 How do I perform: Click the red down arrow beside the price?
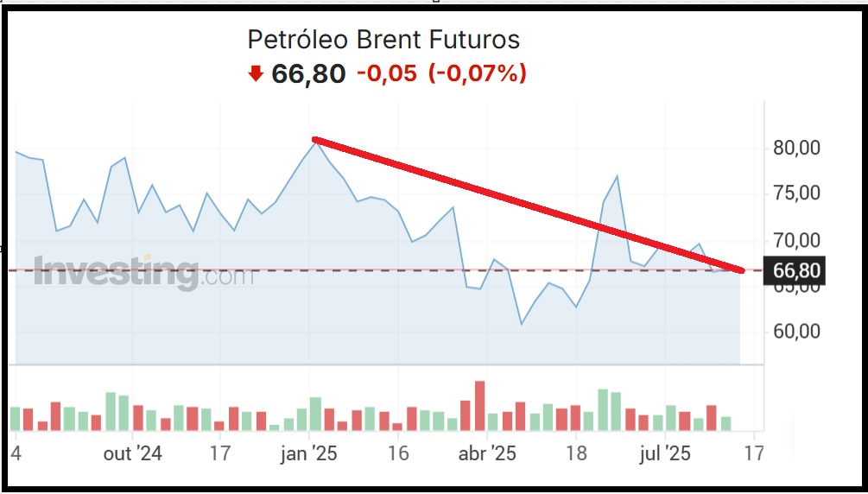click(255, 74)
